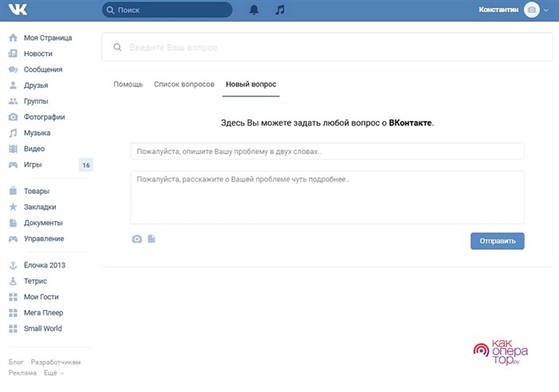Screen dimensions: 559x392
Task: Click the bag icon beside Товары
Action: click(x=14, y=191)
